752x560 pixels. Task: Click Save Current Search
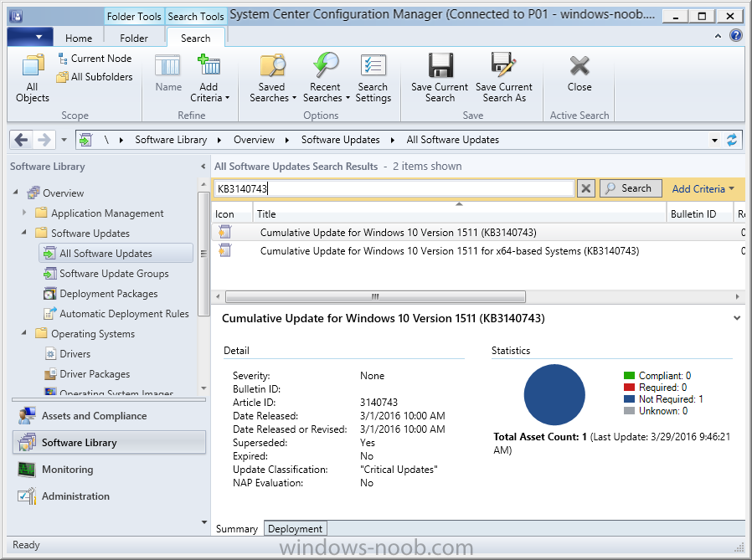(440, 78)
